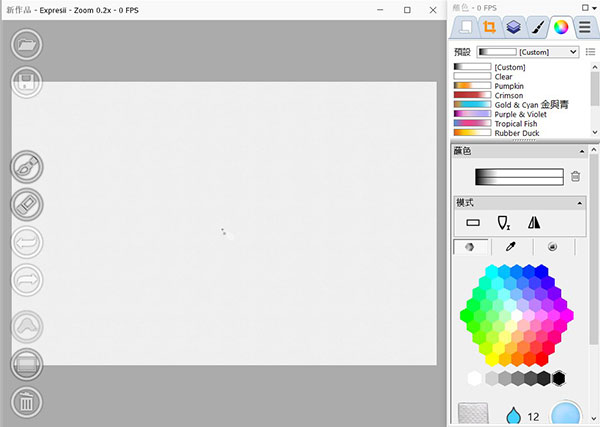600x427 pixels.
Task: Switch to the color wheel tab
Action: (x=561, y=28)
